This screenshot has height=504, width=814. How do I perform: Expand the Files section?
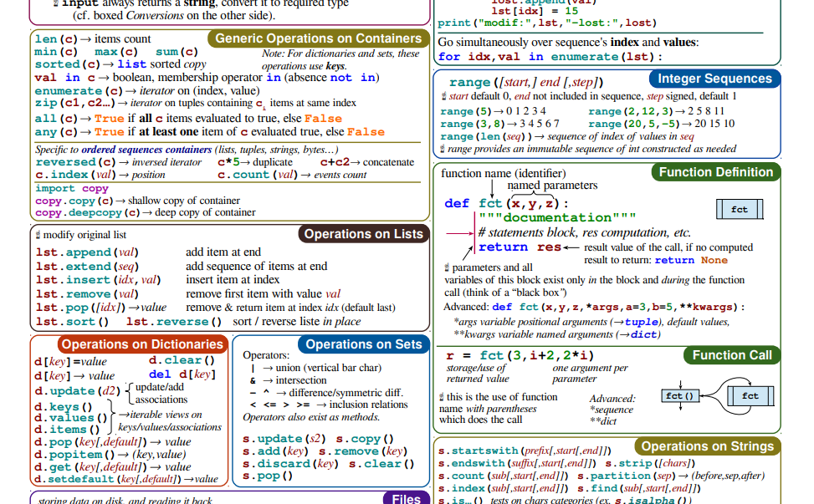point(406,497)
